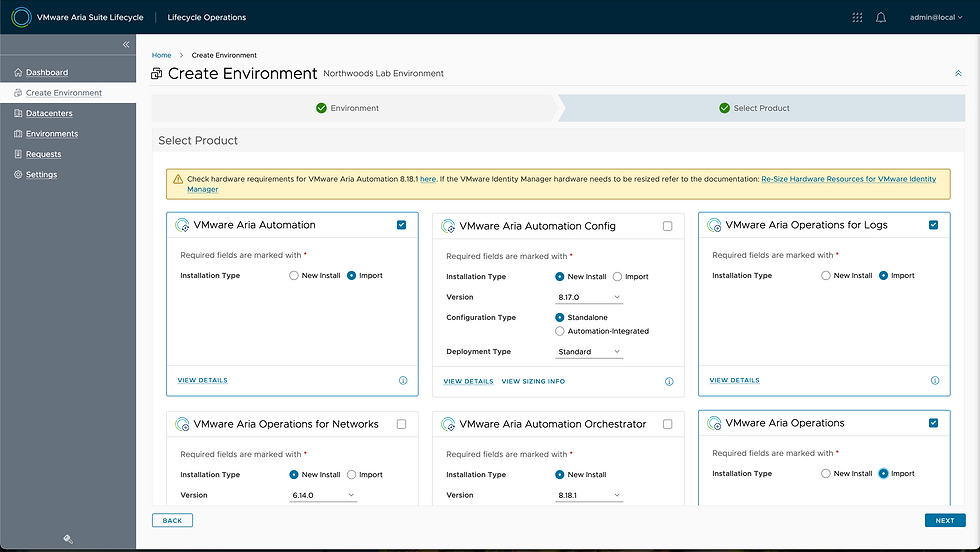Open the info icon on the Automation Config card
Viewport: 980px width, 552px height.
point(669,381)
